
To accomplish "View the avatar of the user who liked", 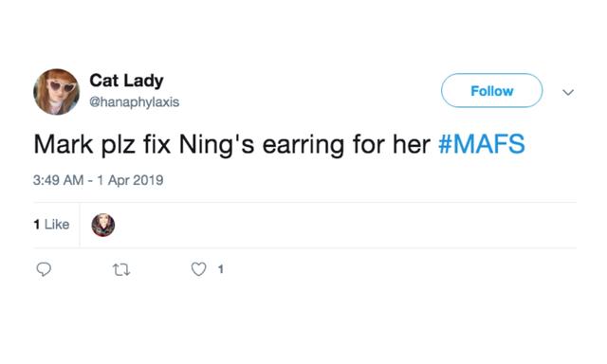I will [x=103, y=225].
